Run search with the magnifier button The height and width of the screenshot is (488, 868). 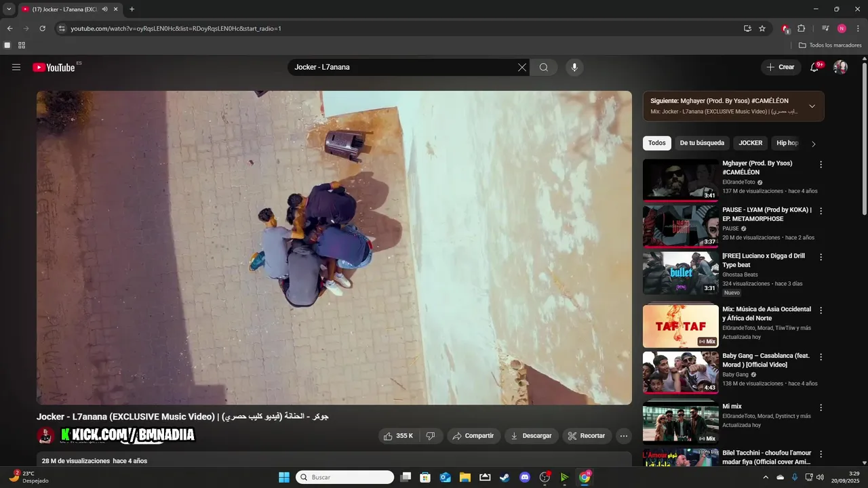click(x=544, y=67)
